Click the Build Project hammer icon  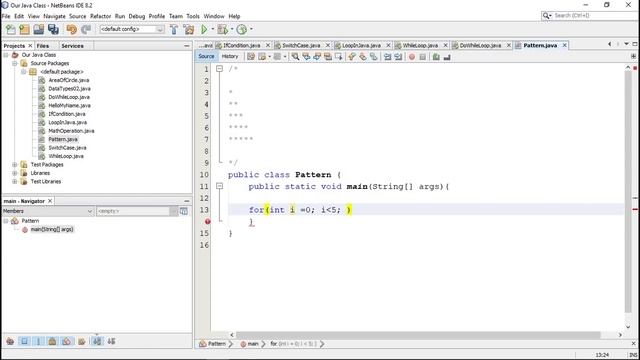(x=174, y=29)
